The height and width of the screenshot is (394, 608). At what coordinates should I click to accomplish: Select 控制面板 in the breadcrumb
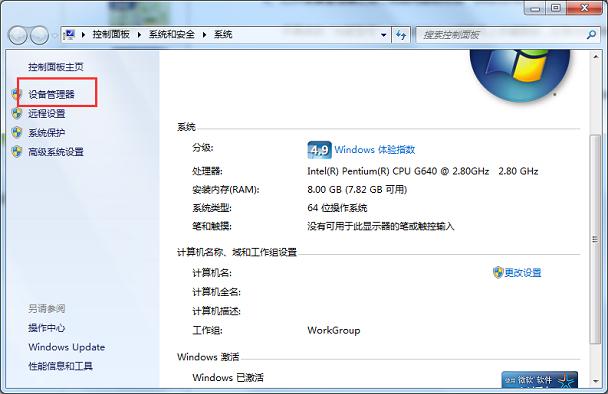[111, 35]
